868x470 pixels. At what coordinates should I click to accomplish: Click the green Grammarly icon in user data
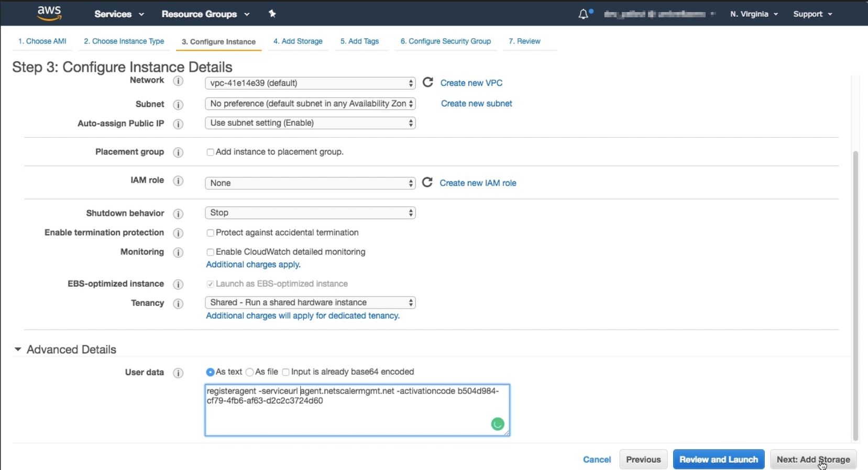pyautogui.click(x=498, y=424)
